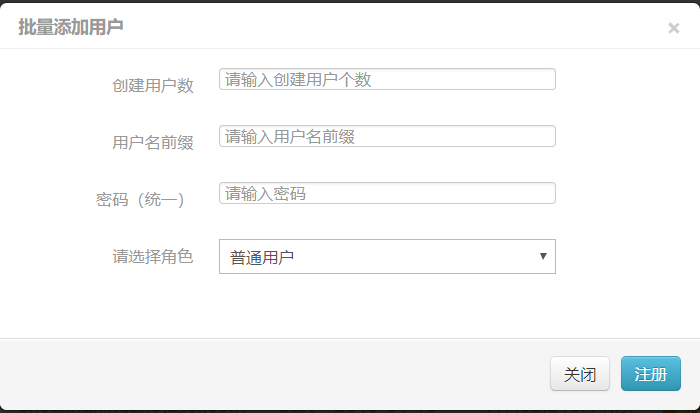This screenshot has width=700, height=413.
Task: Click placeholder text 请输入用户名前缀
Action: coord(290,136)
